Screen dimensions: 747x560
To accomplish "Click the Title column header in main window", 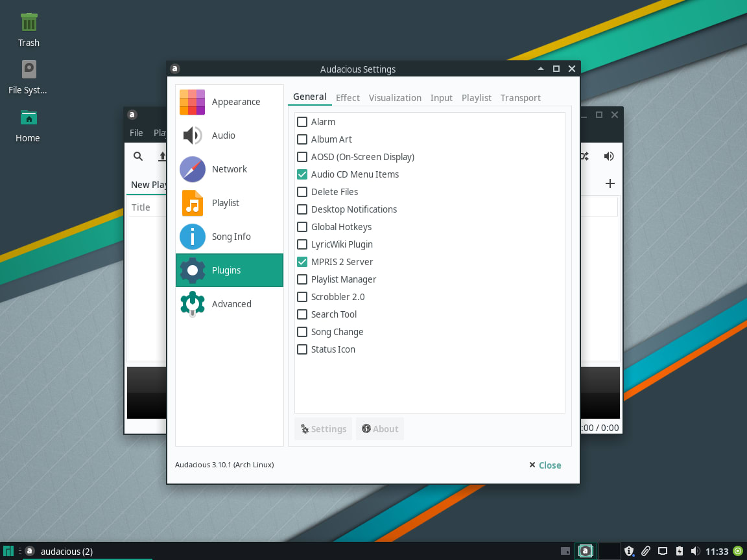I will point(147,207).
